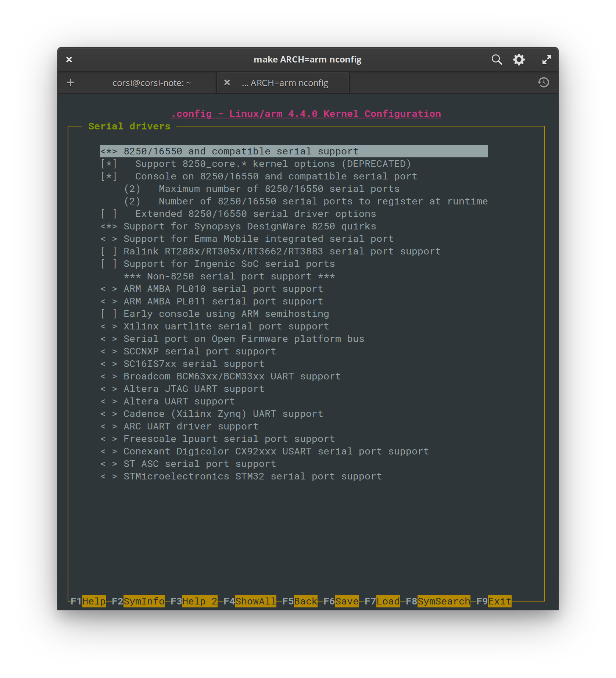Enable ARM AMBA PL011 serial port

coord(109,301)
